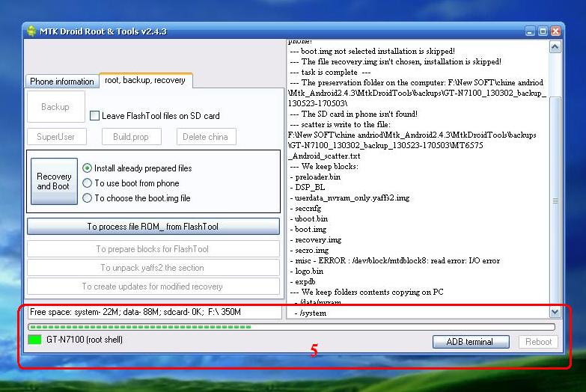Switch to the Phone information tab

click(x=62, y=82)
